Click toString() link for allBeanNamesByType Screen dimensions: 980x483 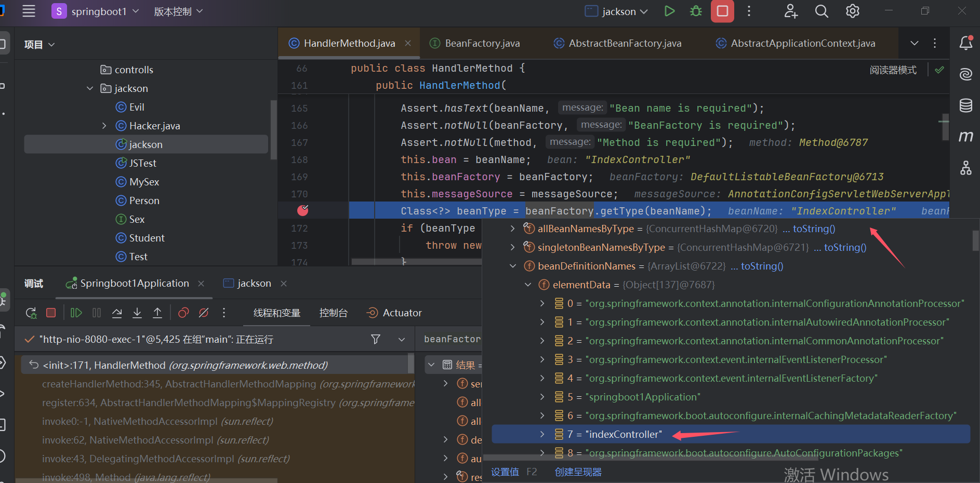click(814, 229)
